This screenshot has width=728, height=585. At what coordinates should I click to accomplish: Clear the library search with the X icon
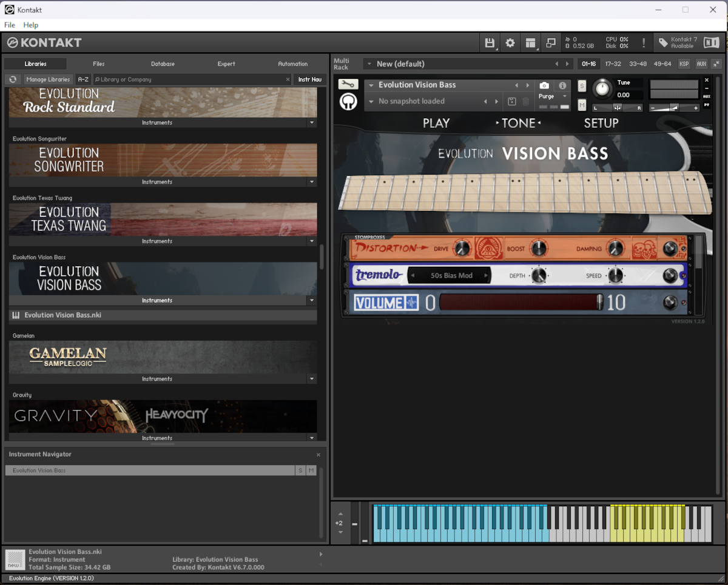click(288, 79)
